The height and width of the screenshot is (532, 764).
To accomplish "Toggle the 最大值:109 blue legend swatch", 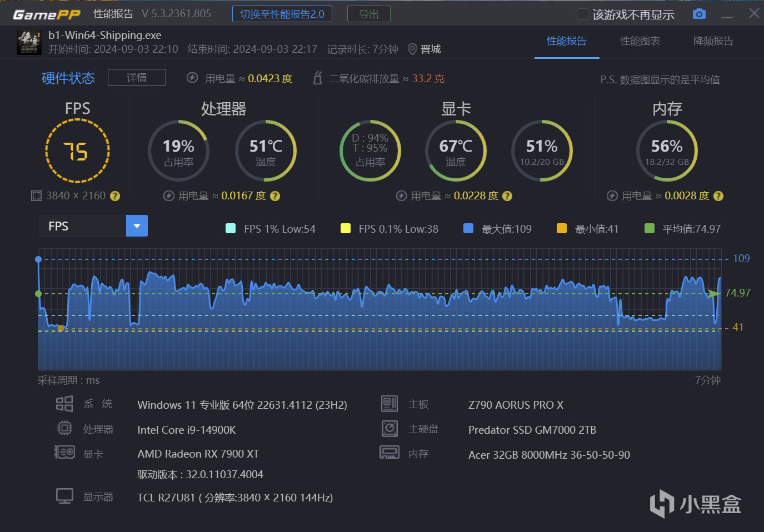I will (468, 228).
